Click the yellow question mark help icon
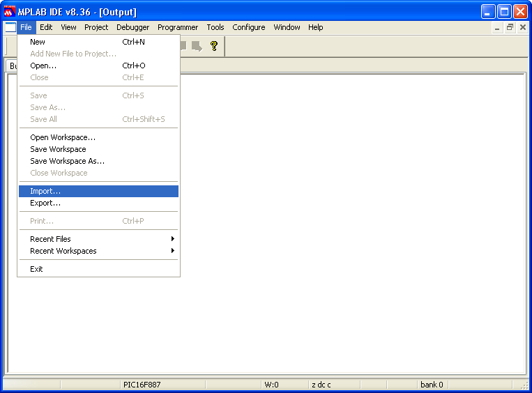 214,46
